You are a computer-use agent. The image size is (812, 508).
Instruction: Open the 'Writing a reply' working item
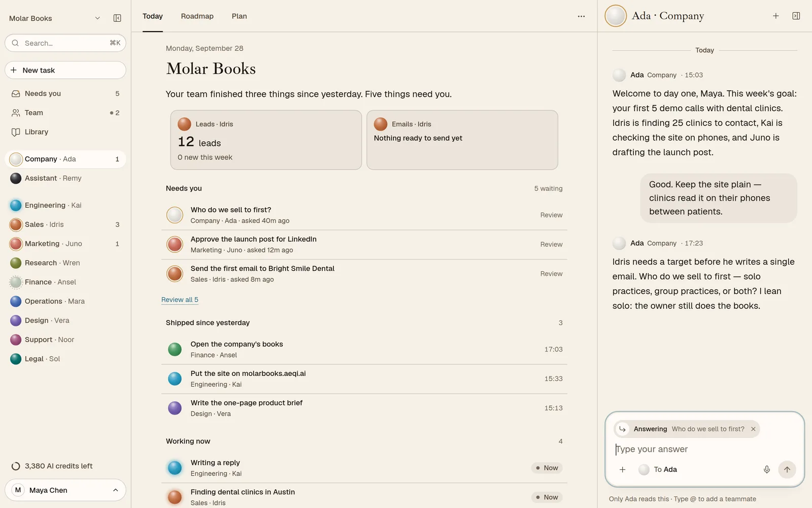click(x=364, y=468)
